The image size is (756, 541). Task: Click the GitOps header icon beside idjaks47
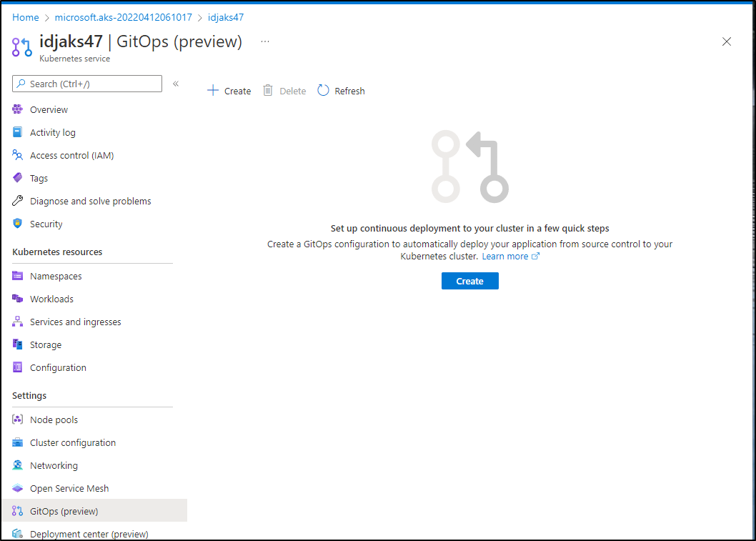21,47
